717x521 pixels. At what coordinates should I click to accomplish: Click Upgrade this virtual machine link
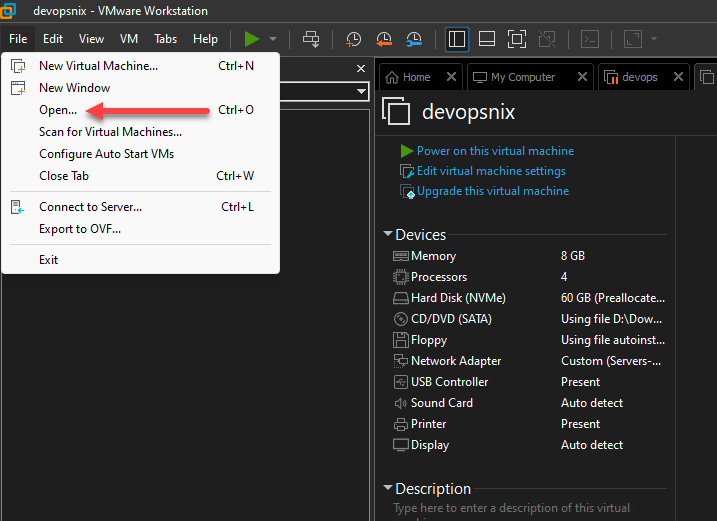(x=492, y=191)
